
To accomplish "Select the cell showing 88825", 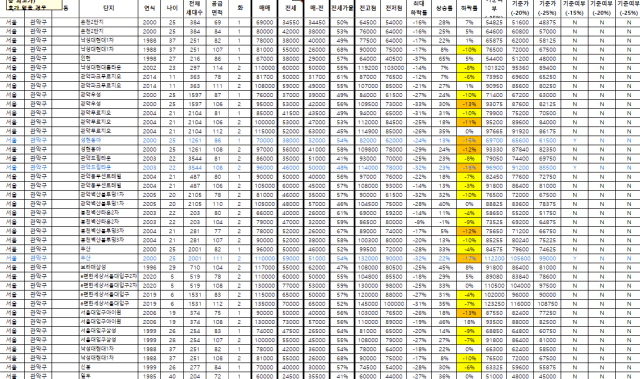I will pyautogui.click(x=494, y=204).
